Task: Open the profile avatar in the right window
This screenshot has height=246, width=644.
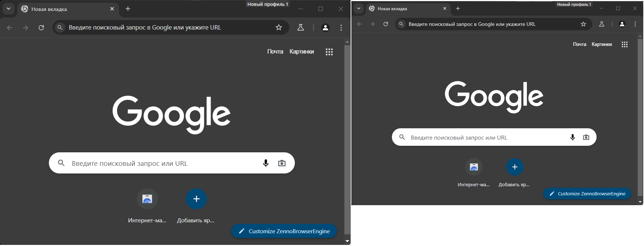Action: (622, 24)
